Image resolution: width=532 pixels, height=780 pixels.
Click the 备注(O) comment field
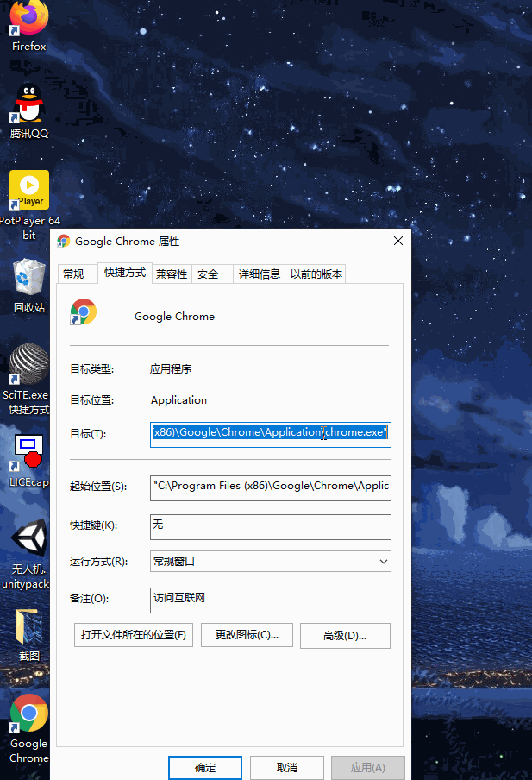271,601
